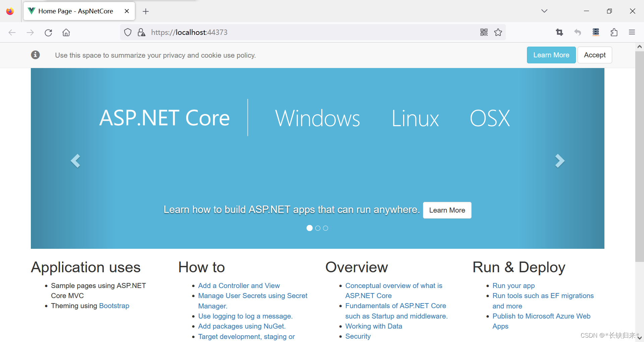644x342 pixels.
Task: Open Manage User Secrets link
Action: tap(253, 301)
